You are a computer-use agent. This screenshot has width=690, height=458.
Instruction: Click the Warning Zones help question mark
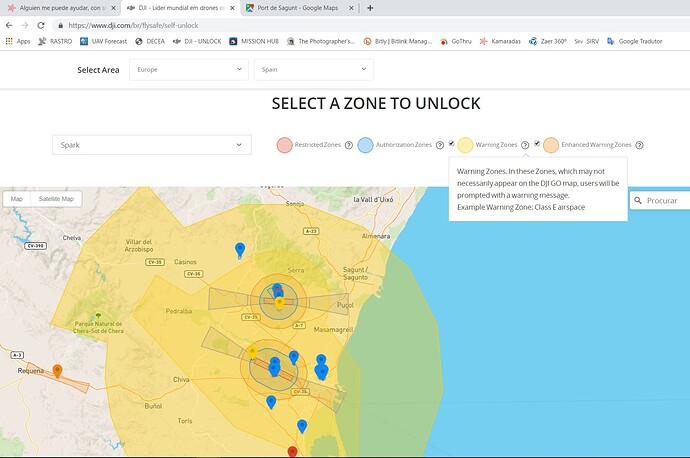pyautogui.click(x=525, y=145)
